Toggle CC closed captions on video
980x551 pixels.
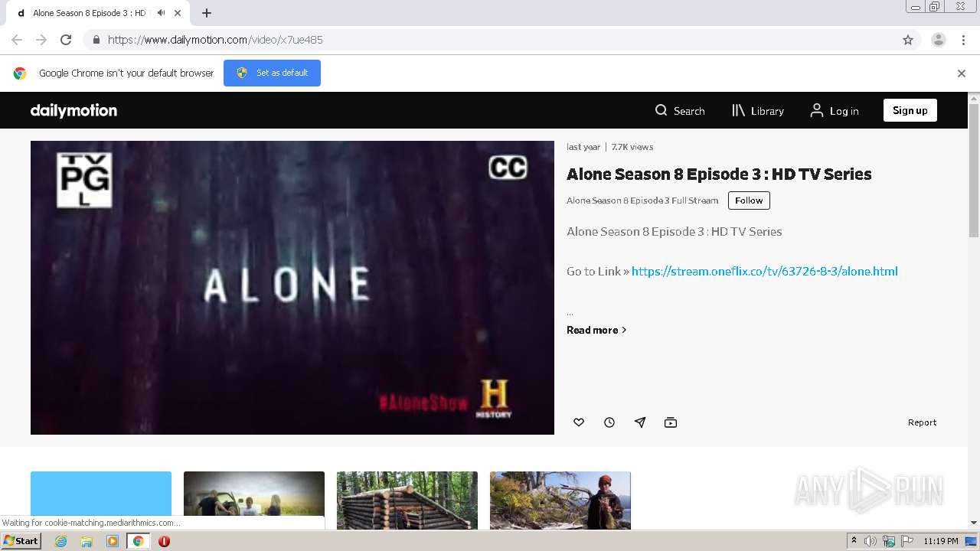tap(508, 168)
